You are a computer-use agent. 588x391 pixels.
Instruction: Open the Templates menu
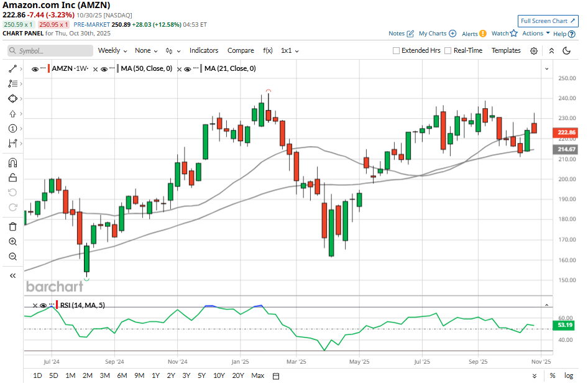(x=506, y=51)
